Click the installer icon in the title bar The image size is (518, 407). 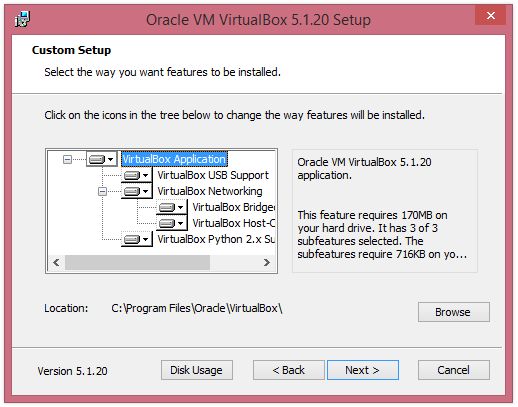pos(23,19)
